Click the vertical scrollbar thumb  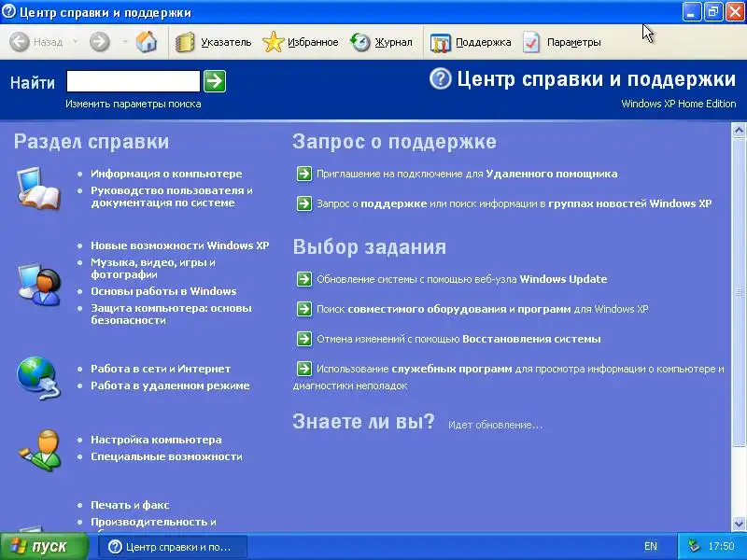click(739, 292)
